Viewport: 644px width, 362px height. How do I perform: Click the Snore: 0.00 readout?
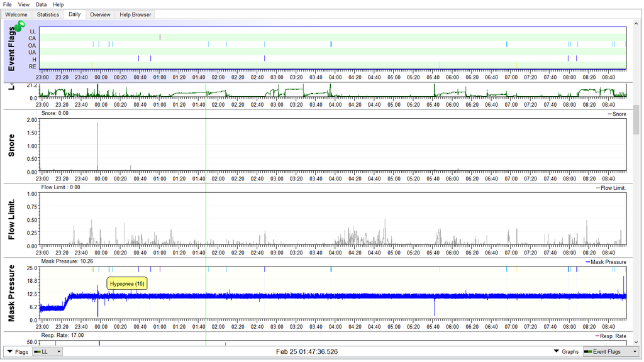coord(55,113)
